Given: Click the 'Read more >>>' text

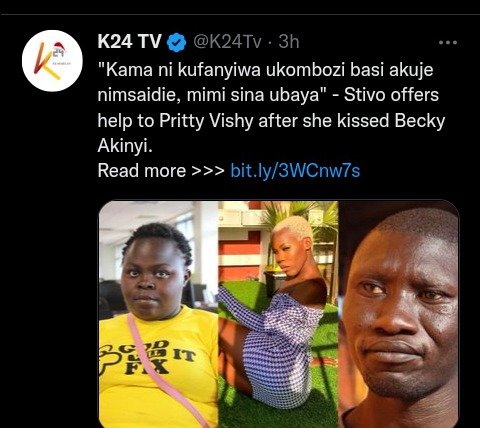Looking at the screenshot, I should (x=161, y=171).
